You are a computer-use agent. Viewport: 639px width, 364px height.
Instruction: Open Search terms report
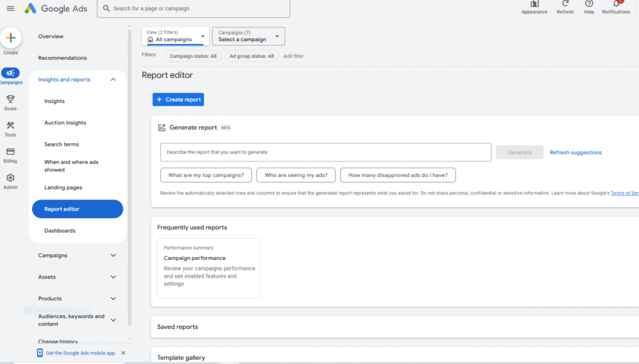point(62,144)
